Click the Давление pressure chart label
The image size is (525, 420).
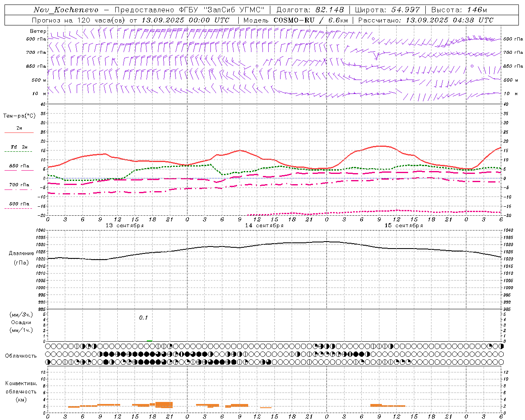[21, 253]
